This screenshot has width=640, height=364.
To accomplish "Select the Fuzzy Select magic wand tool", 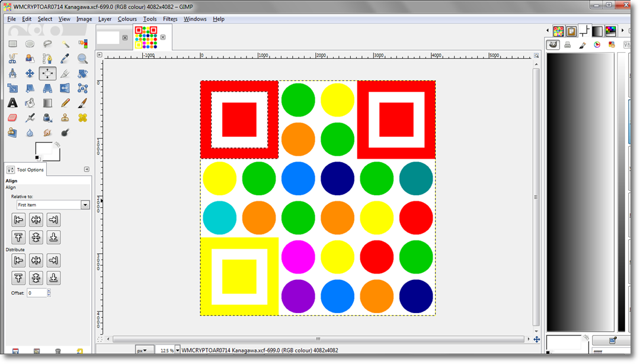I will (65, 44).
